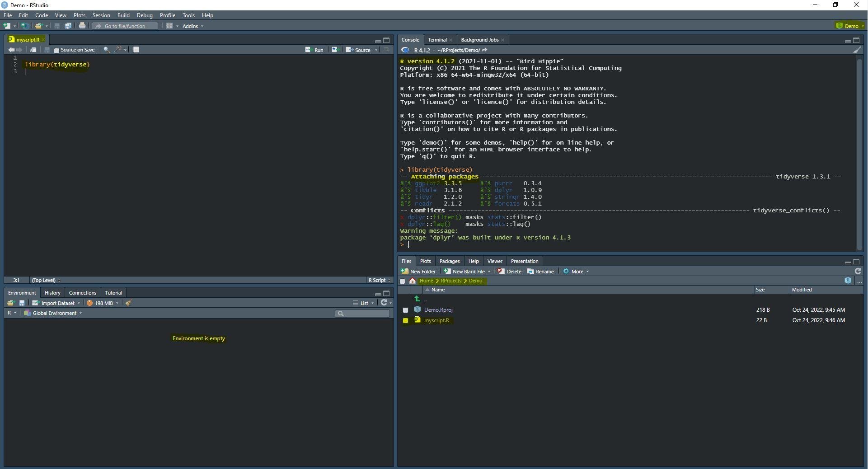This screenshot has width=868, height=469.
Task: Expand the Addins dropdown
Action: [193, 26]
